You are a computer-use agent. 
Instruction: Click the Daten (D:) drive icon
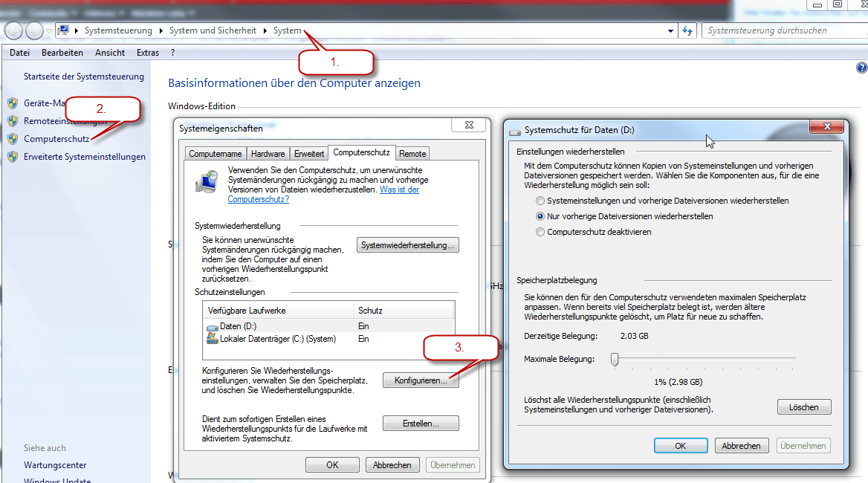212,327
